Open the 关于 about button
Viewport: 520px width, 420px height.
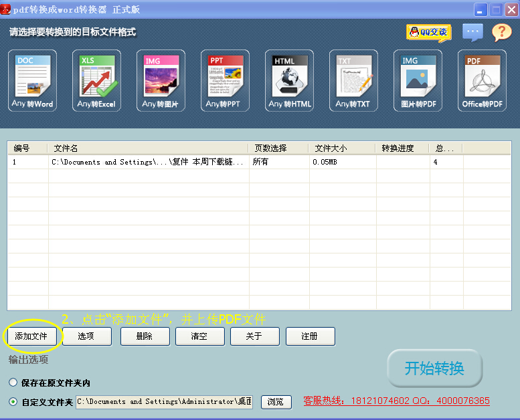click(x=255, y=336)
